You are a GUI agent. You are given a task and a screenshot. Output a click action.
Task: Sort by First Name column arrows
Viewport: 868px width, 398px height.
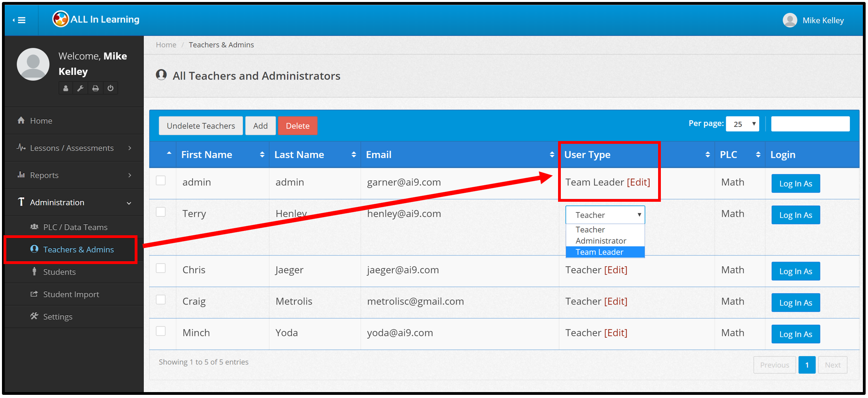(262, 155)
